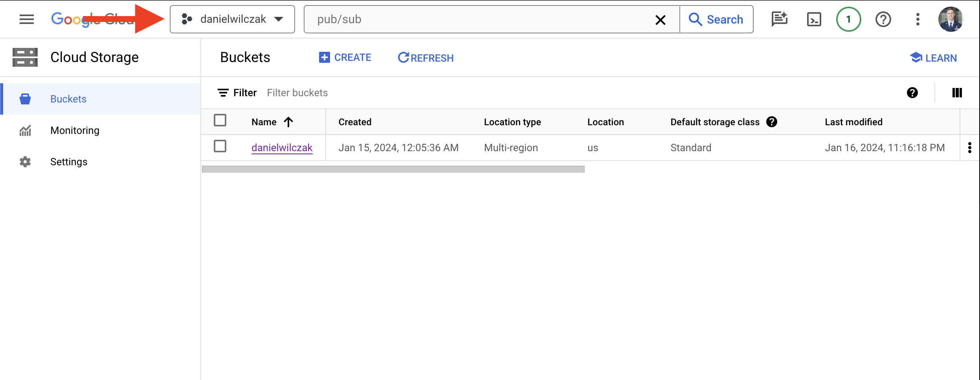Viewport: 980px width, 380px height.
Task: Click the Filter icon label
Action: 237,93
